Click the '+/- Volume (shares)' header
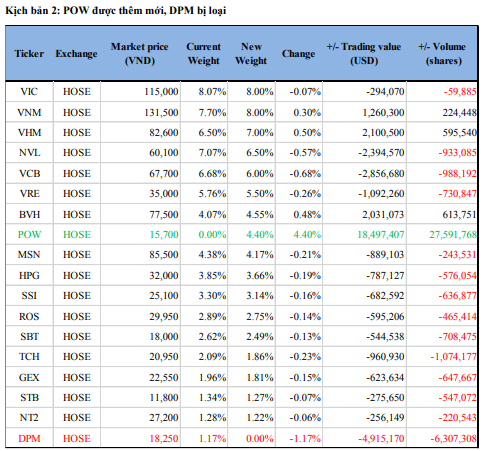The height and width of the screenshot is (451, 483). coord(442,54)
